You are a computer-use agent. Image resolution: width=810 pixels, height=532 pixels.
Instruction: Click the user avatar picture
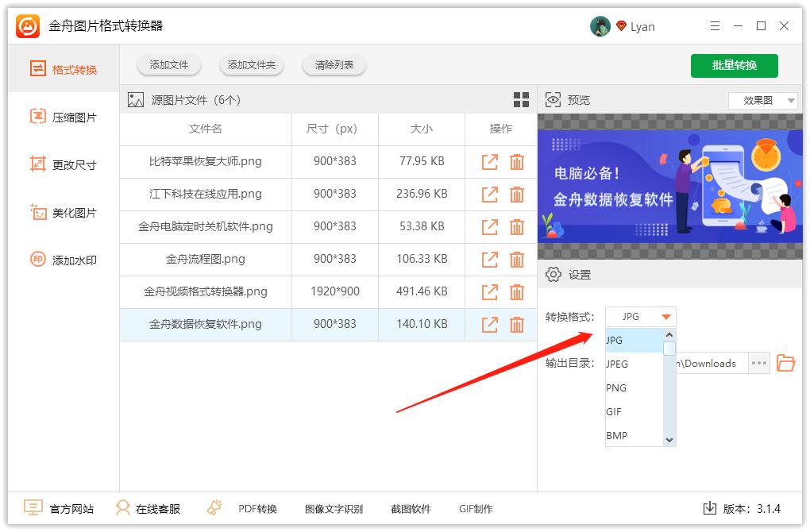[x=600, y=26]
